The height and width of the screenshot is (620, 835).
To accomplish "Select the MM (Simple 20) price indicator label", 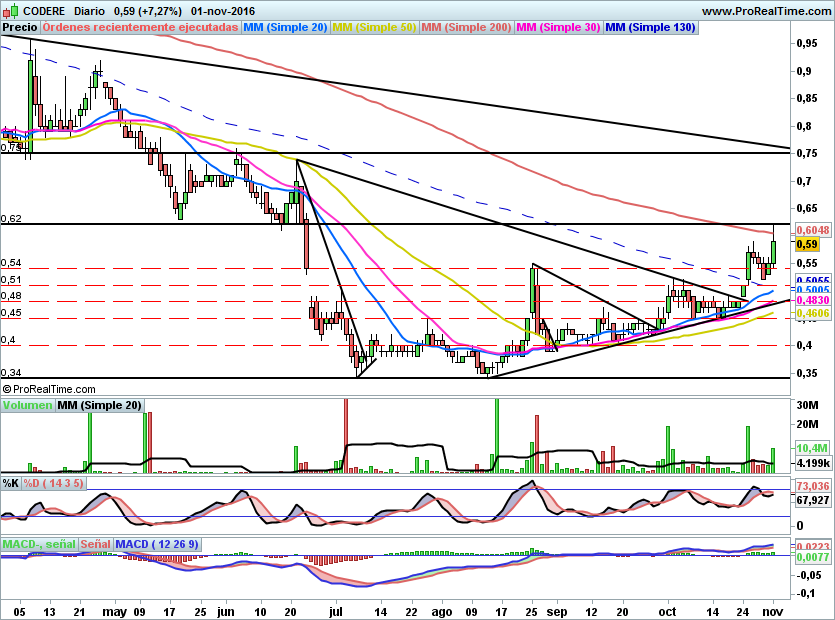I will (285, 27).
